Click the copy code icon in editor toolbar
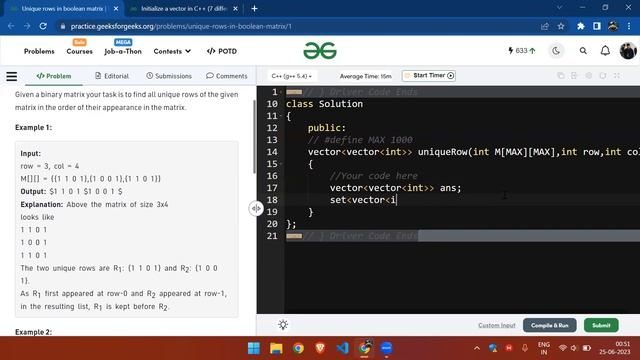640x360 pixels. click(x=561, y=76)
